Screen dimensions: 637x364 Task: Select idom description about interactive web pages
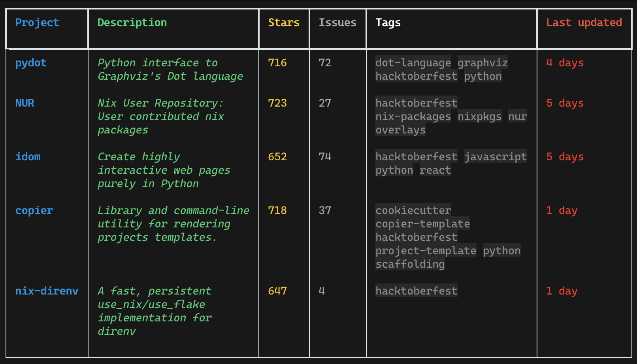point(164,170)
